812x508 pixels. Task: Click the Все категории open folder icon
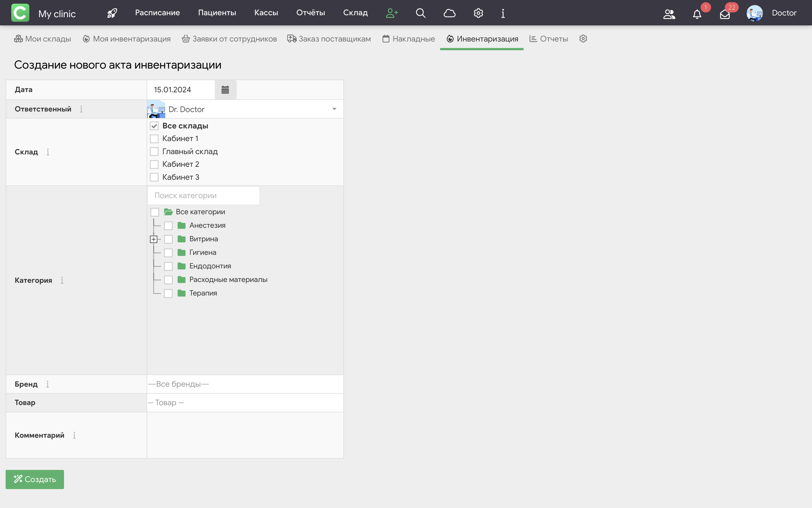(x=168, y=212)
